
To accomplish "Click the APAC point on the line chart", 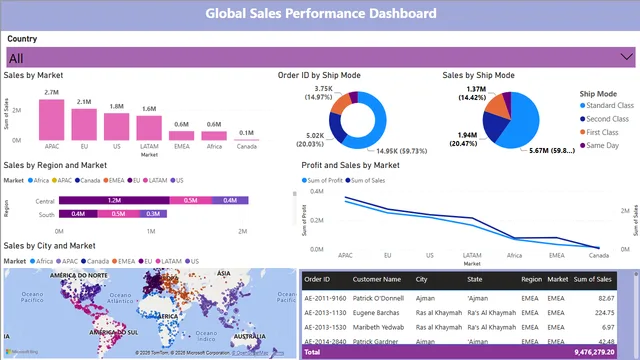I will click(x=345, y=199).
